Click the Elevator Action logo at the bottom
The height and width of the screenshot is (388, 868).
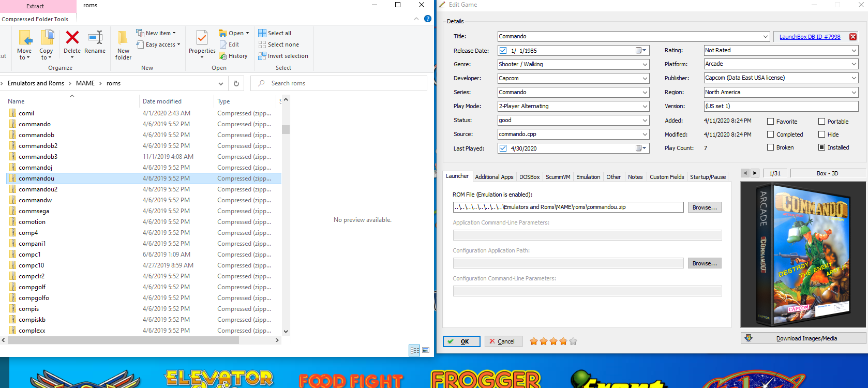219,379
